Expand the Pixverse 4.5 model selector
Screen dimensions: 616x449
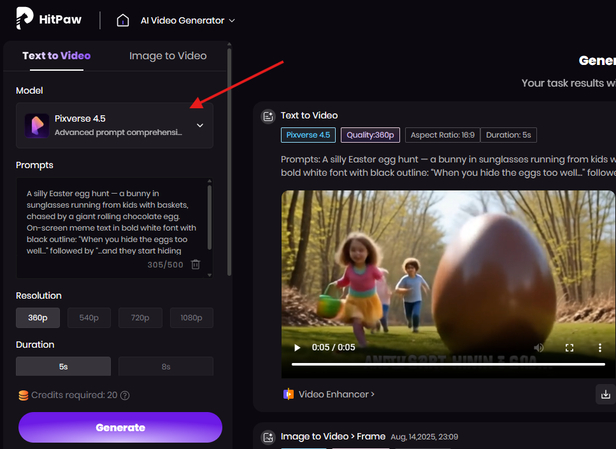point(114,125)
